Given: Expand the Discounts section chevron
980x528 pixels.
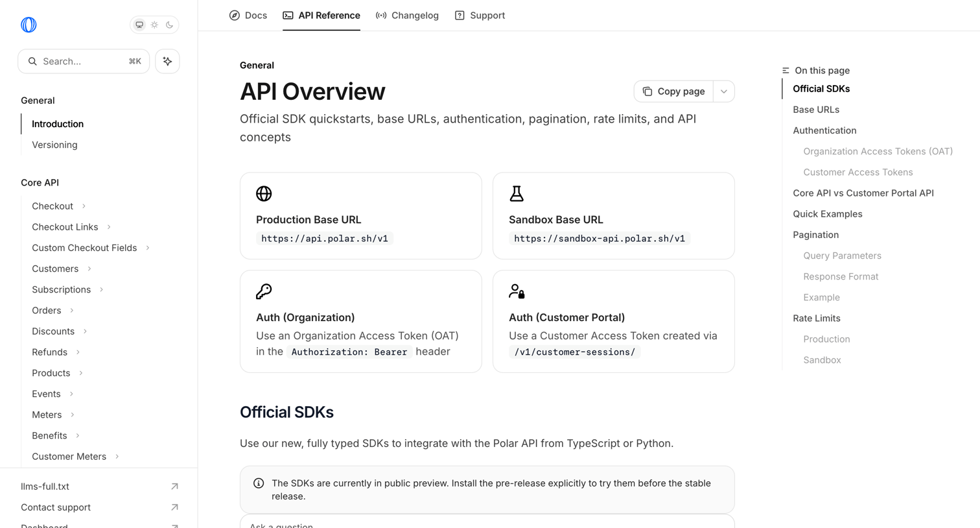Looking at the screenshot, I should (x=85, y=331).
